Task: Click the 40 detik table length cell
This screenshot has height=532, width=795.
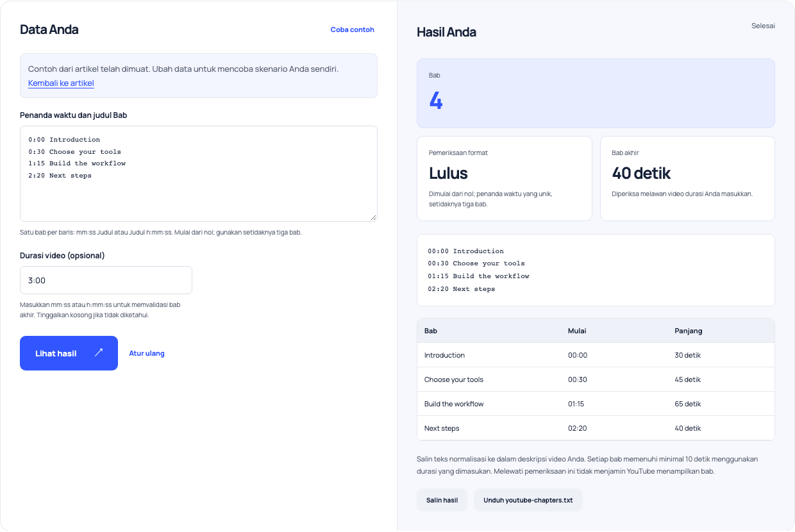Action: click(688, 428)
